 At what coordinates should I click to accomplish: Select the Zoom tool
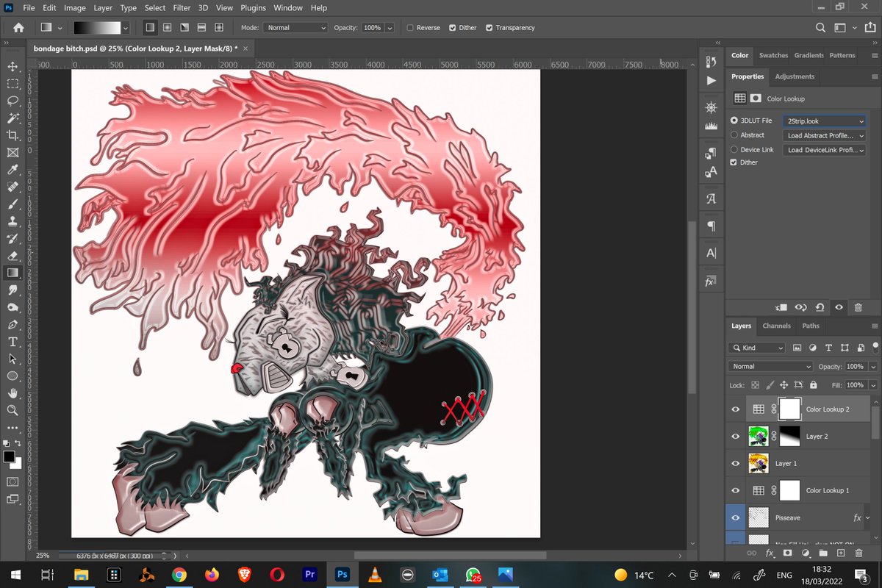click(12, 410)
